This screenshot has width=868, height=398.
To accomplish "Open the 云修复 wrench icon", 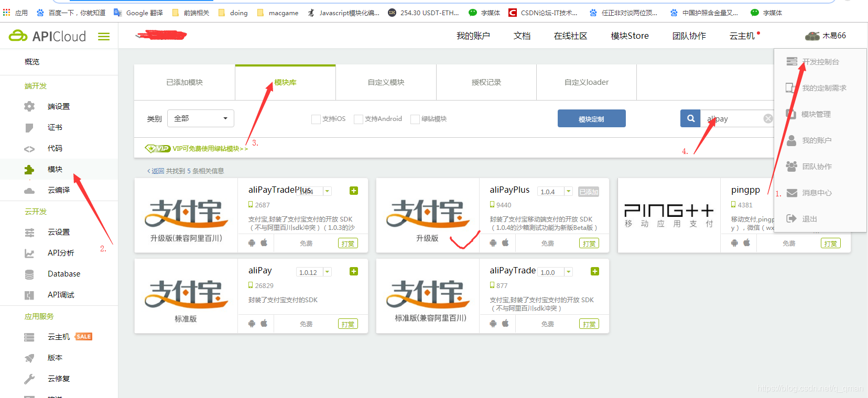I will pyautogui.click(x=29, y=379).
